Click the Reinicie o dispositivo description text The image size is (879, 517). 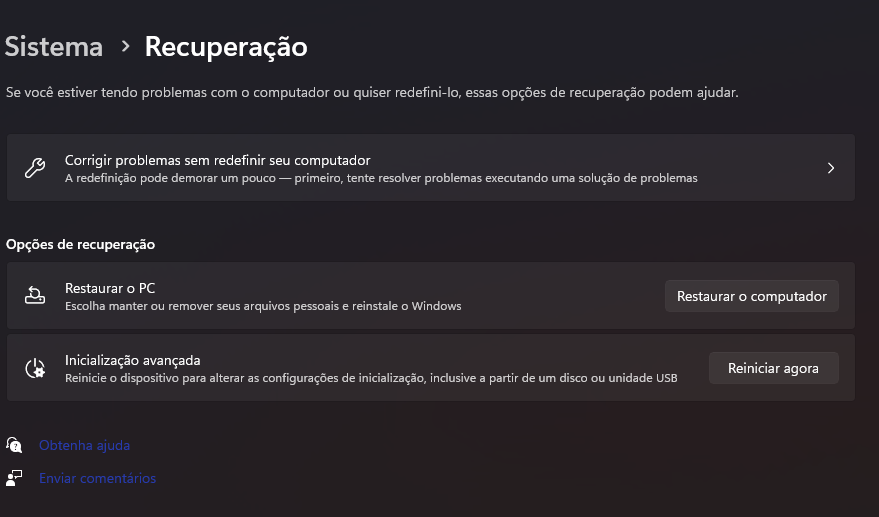coord(371,378)
